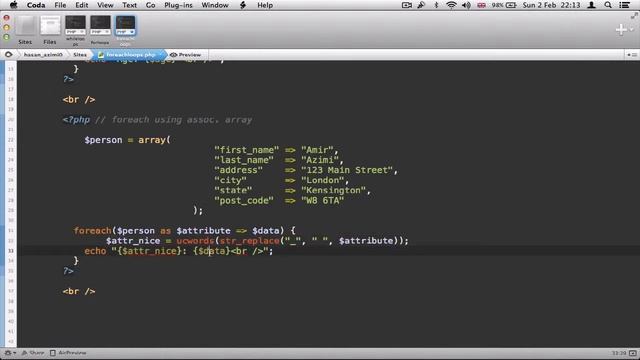Click the $person variable on array line
The image size is (640, 360).
[103, 140]
